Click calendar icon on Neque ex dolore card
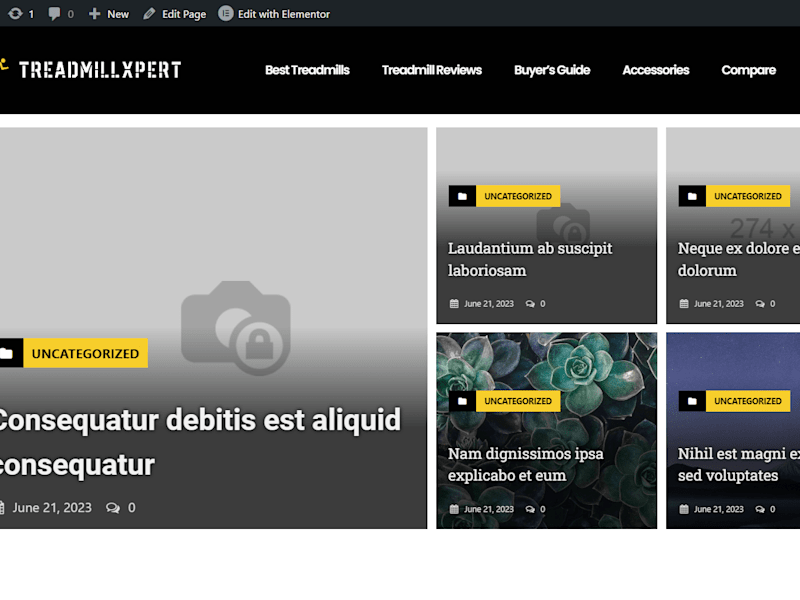Screen dimensions: 800x600 tap(684, 304)
